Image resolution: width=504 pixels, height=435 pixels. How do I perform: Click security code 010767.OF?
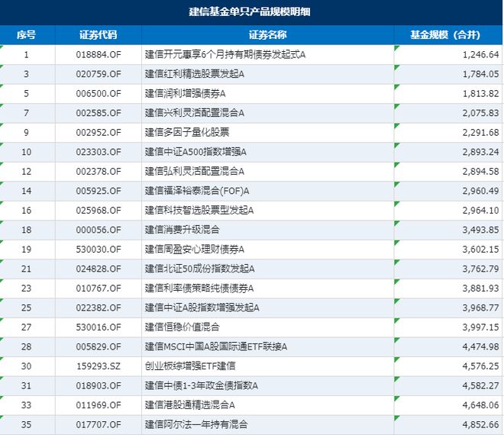tap(99, 288)
